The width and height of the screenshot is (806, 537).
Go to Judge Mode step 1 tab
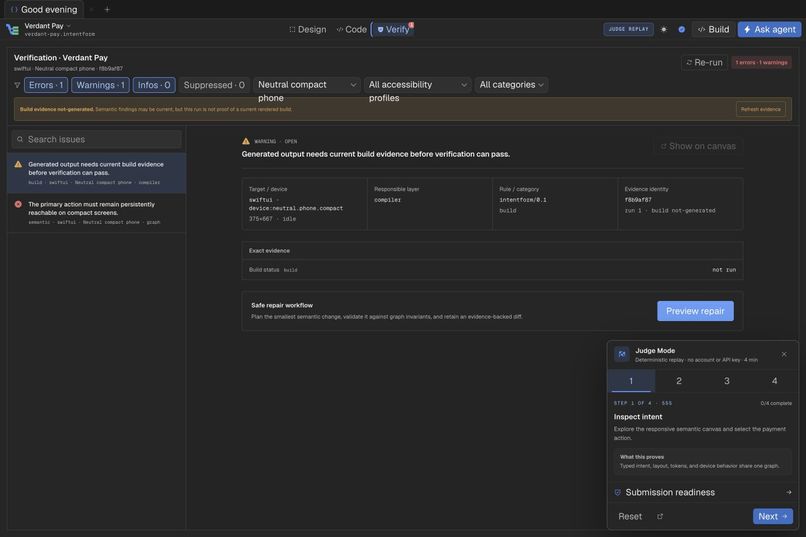[631, 381]
